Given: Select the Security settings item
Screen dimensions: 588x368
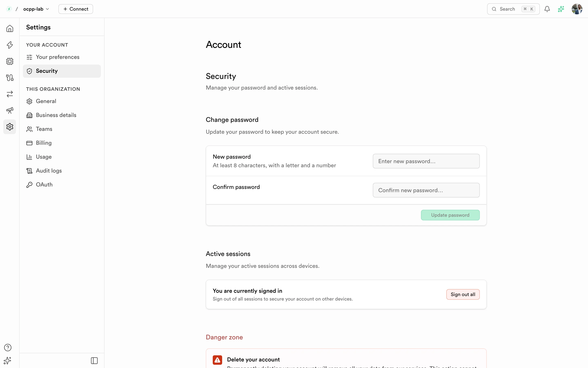Looking at the screenshot, I should (62, 71).
